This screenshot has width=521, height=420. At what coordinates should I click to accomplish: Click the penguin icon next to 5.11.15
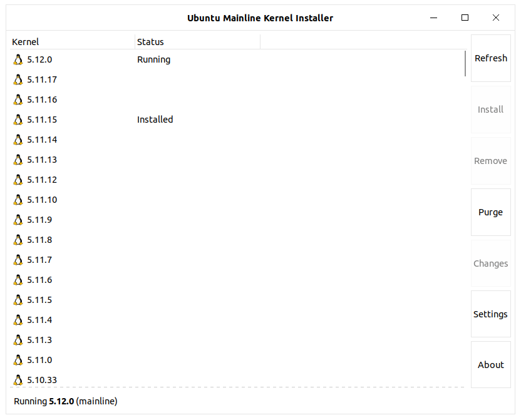click(18, 120)
